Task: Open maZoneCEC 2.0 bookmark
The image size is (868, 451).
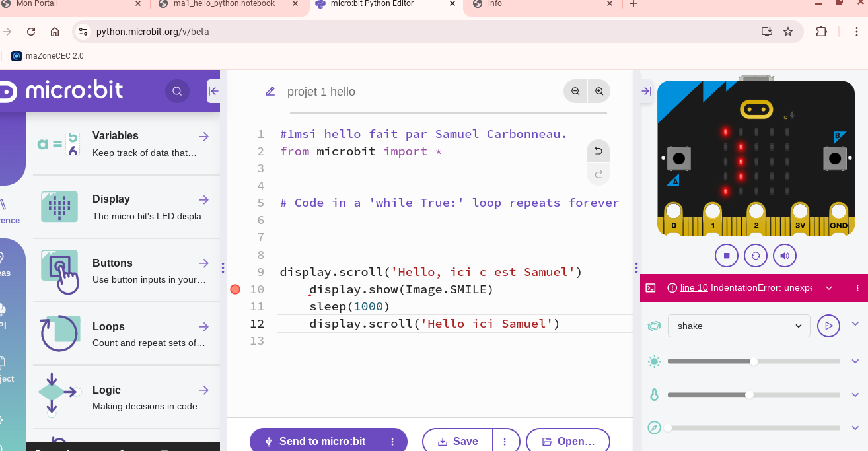Action: pyautogui.click(x=48, y=56)
